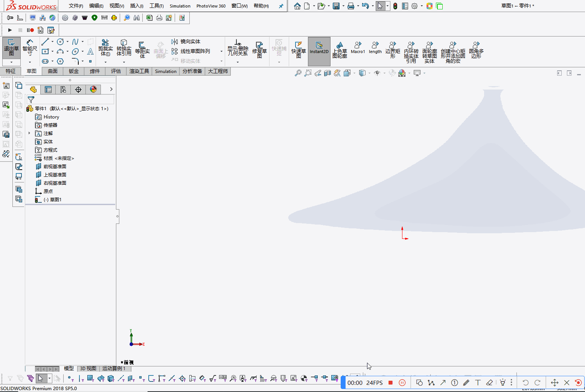The height and width of the screenshot is (392, 585).
Task: Select the 智能尺寸 Smart Dimension tool
Action: click(30, 47)
